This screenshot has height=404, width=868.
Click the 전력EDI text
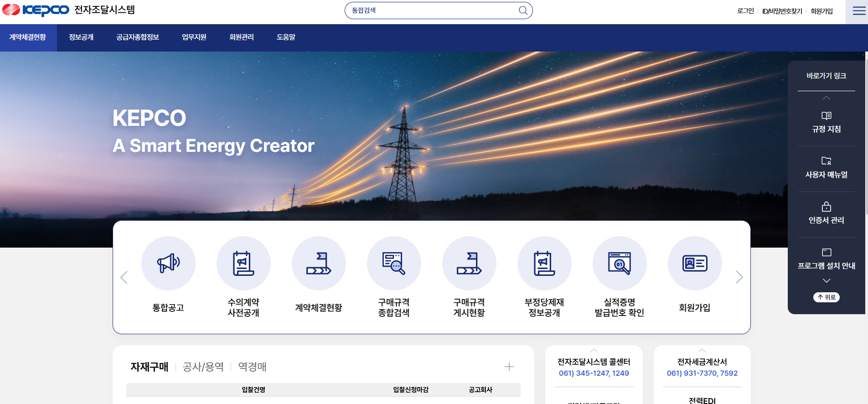702,400
